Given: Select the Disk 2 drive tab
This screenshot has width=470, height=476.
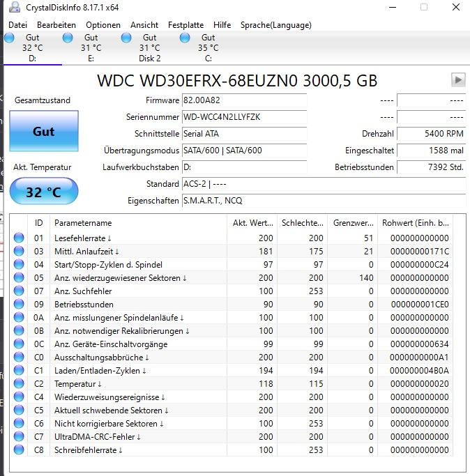Looking at the screenshot, I should (150, 48).
